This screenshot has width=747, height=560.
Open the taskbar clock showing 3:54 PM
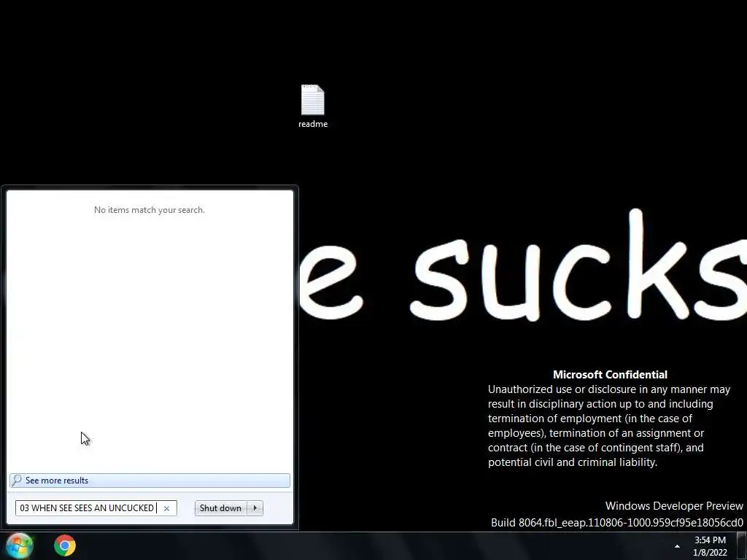pos(710,540)
